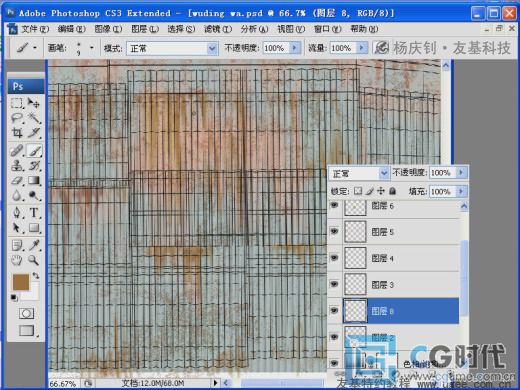Screen dimensions: 520x390
Task: Open the 分析 menu
Action: (254, 29)
